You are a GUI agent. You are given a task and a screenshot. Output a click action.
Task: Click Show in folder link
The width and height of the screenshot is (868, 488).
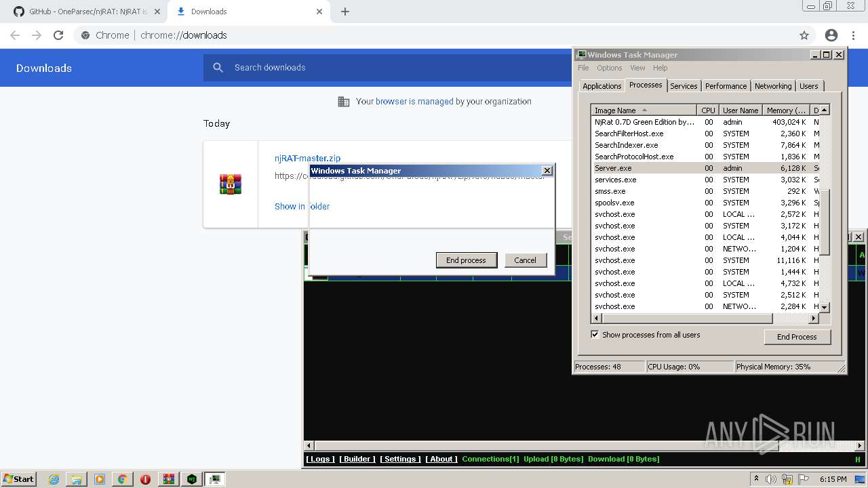pos(302,207)
